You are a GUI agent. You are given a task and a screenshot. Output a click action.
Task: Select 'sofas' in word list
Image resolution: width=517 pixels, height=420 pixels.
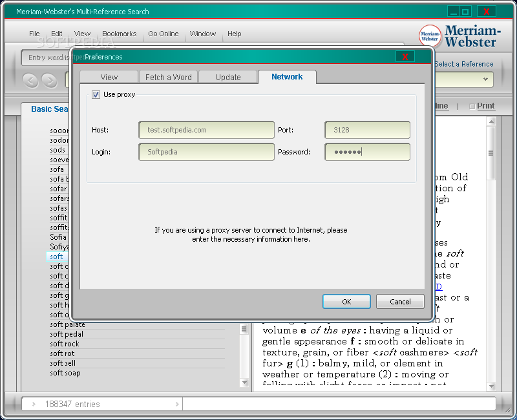coord(58,208)
